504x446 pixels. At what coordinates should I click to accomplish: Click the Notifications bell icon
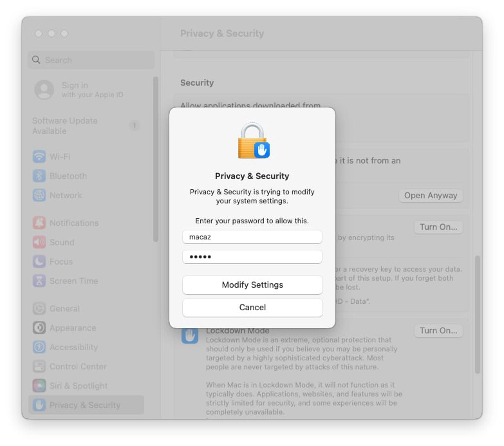pyautogui.click(x=39, y=223)
